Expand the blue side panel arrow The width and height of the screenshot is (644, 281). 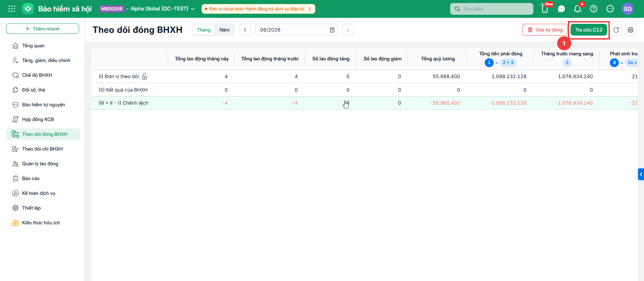coord(641,174)
